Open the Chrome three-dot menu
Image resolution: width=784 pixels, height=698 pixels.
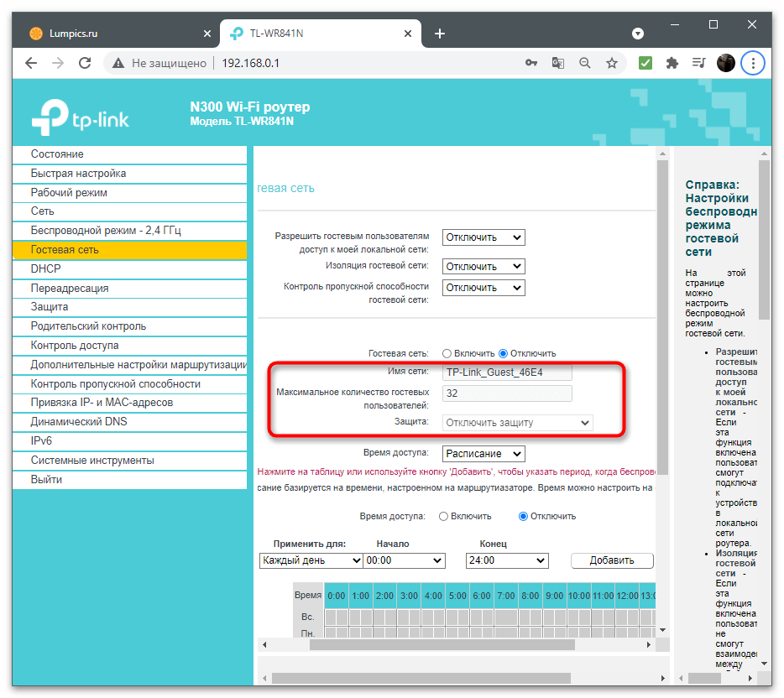pos(753,63)
